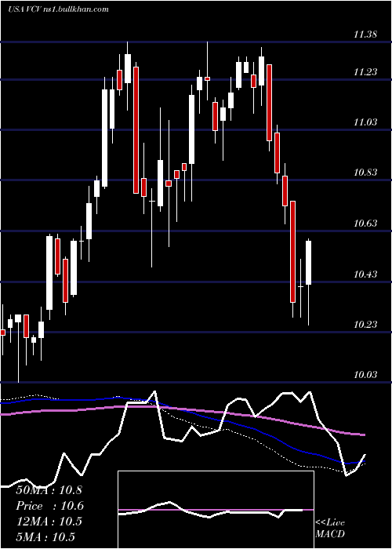Click the 10.83 price axis label
This screenshot has width=392, height=549.
click(365, 173)
